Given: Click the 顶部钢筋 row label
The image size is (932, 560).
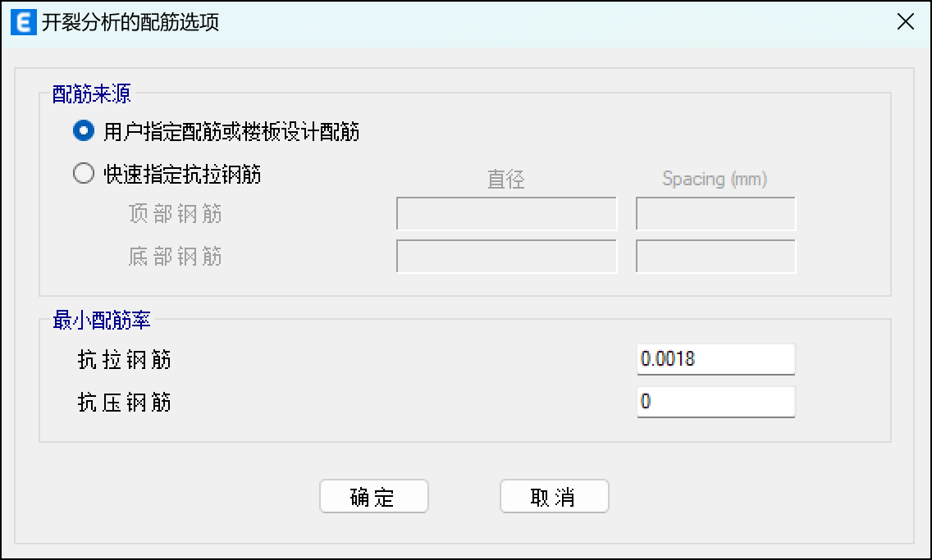Looking at the screenshot, I should point(175,215).
